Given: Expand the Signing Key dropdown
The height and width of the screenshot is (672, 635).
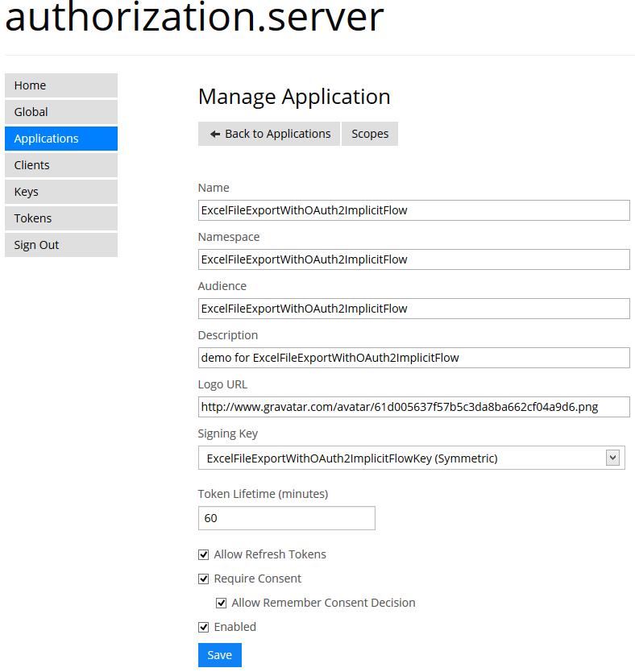Looking at the screenshot, I should (x=411, y=458).
